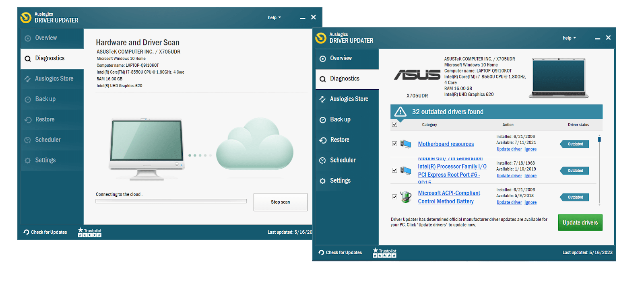Click Check for Updates in the left window
Screen dimensions: 644x284
tap(45, 232)
